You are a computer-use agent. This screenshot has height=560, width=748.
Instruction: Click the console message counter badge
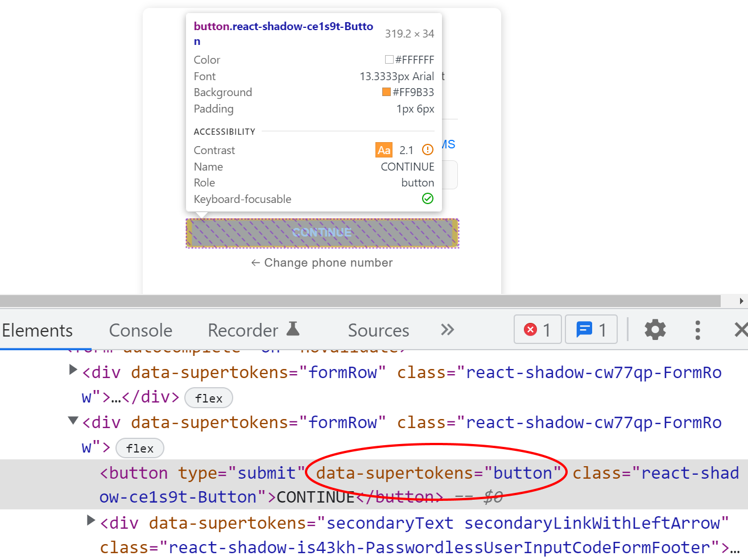tap(590, 329)
